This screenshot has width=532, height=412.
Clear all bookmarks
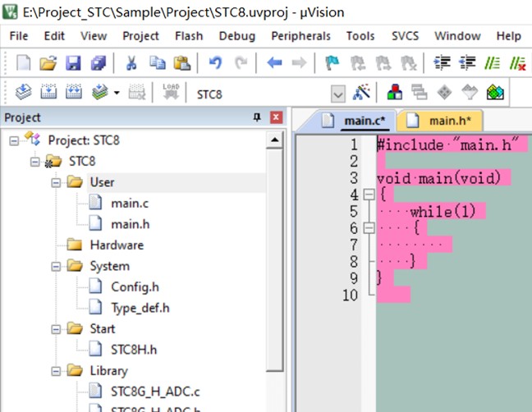click(408, 62)
